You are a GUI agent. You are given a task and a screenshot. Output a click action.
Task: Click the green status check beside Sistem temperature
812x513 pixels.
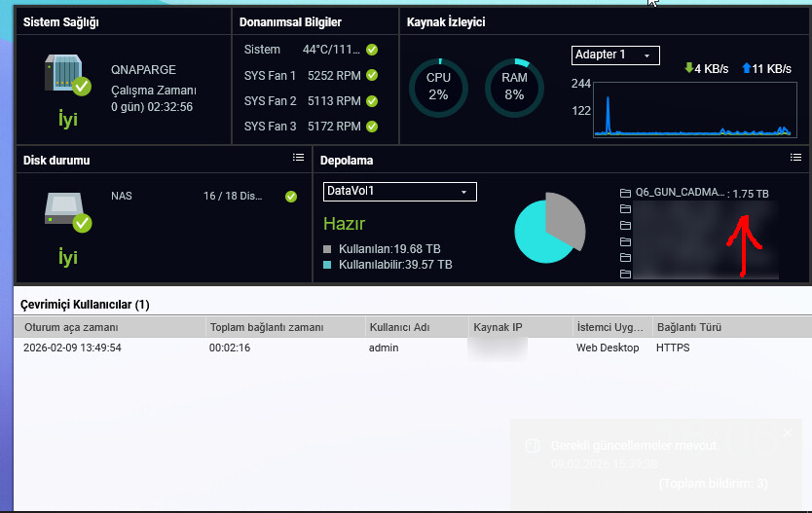[372, 50]
